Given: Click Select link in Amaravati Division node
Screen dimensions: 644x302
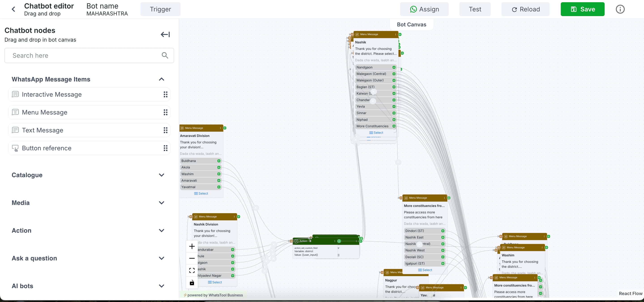Looking at the screenshot, I should coord(201,194).
